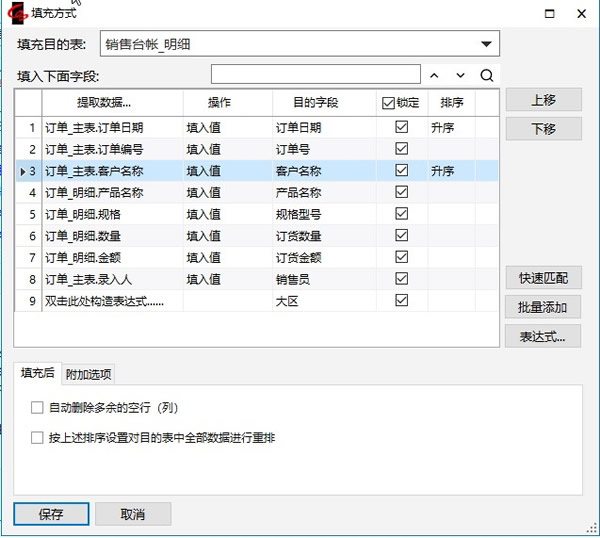Maximize the 填充方式 dialog window

pyautogui.click(x=548, y=14)
